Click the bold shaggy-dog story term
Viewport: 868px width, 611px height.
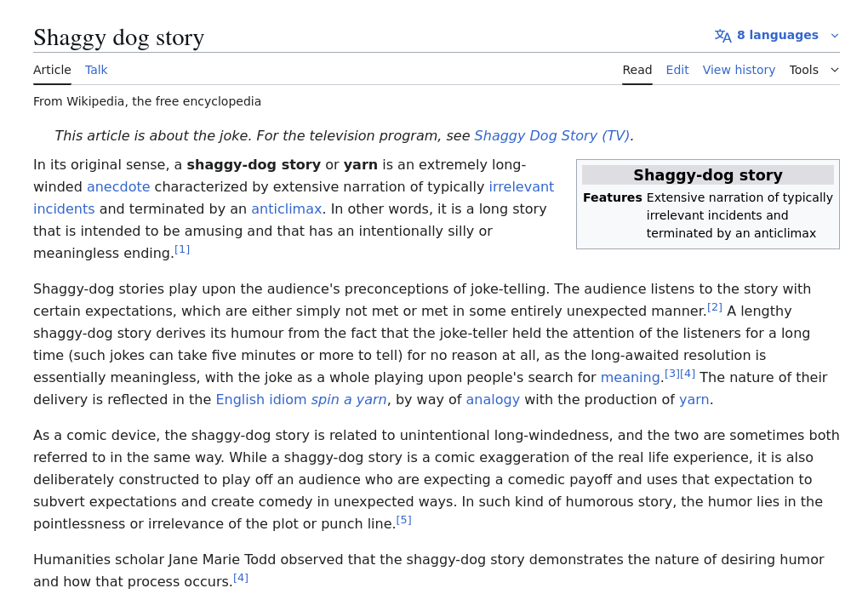point(254,165)
